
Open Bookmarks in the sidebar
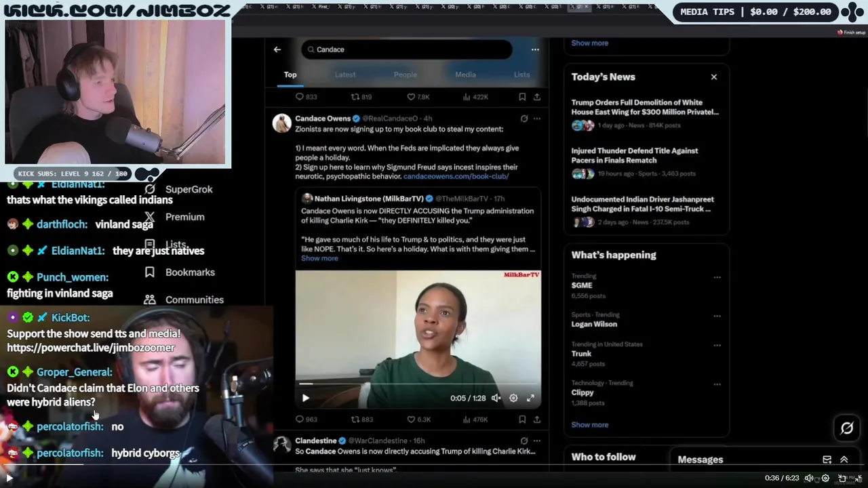click(x=180, y=272)
